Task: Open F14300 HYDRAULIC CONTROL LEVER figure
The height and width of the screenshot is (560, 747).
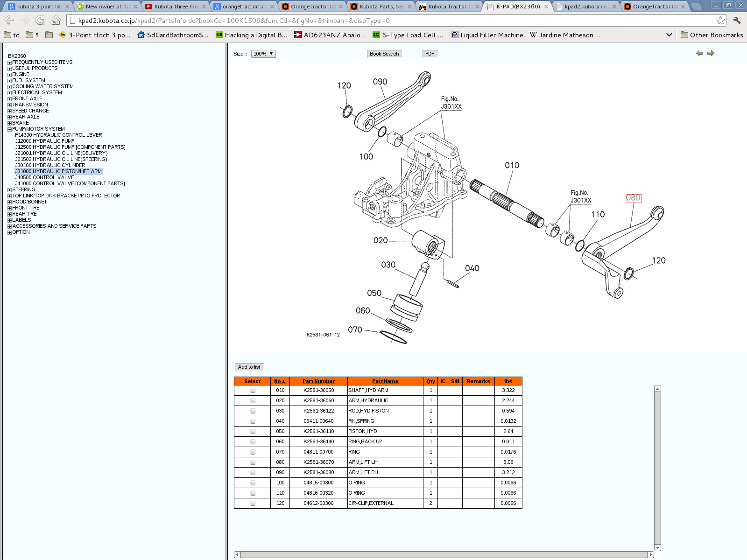Action: [x=58, y=135]
